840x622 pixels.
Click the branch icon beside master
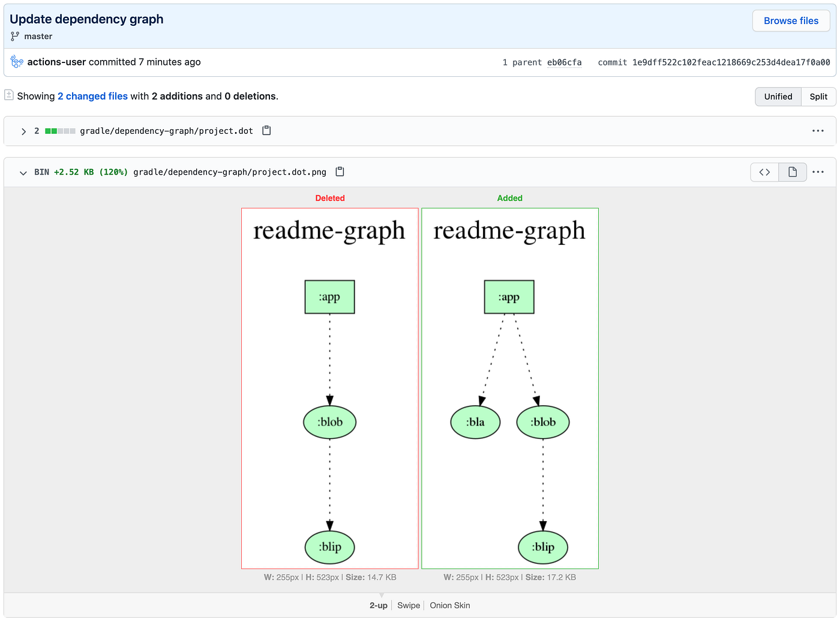point(13,36)
